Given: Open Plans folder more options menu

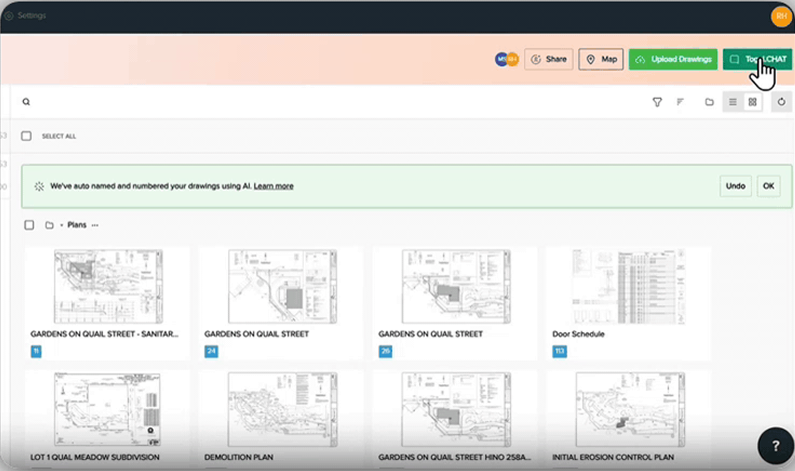Looking at the screenshot, I should (x=95, y=225).
